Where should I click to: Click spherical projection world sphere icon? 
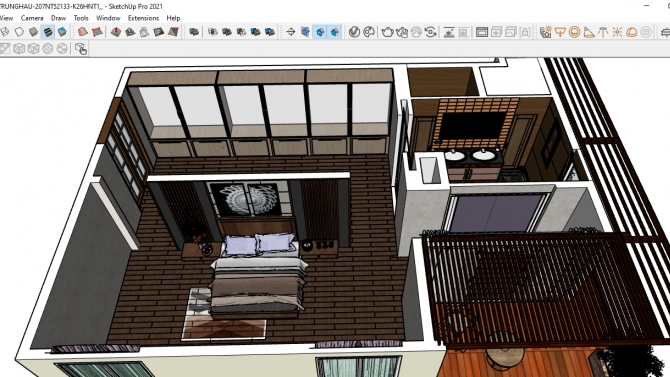pos(47,49)
